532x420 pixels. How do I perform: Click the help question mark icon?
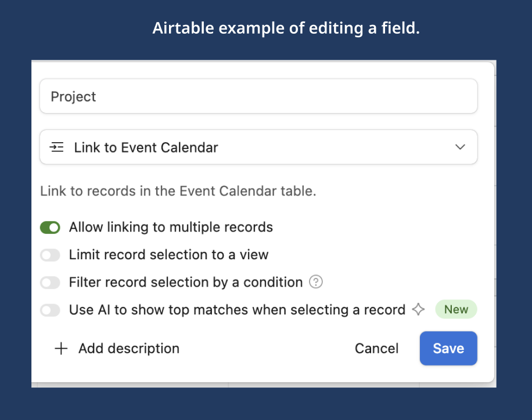pyautogui.click(x=316, y=283)
